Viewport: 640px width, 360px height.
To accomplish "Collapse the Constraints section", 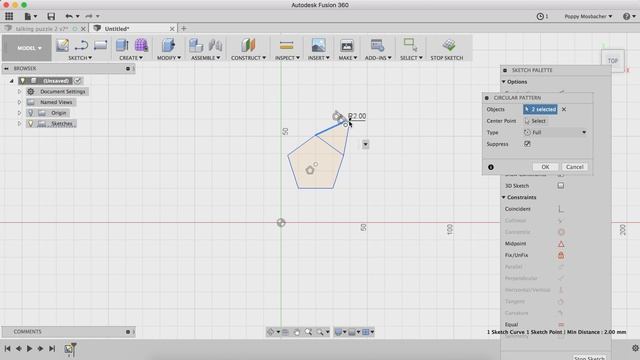I will tap(504, 197).
